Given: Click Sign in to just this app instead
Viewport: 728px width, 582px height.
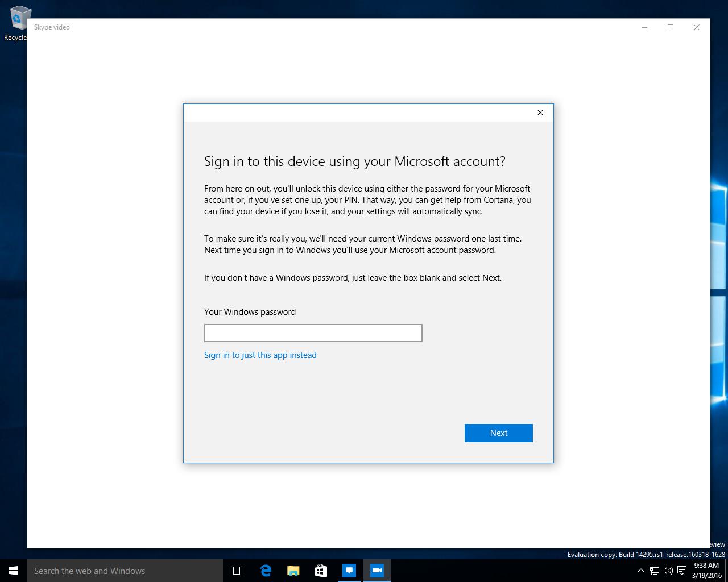Looking at the screenshot, I should [x=260, y=355].
